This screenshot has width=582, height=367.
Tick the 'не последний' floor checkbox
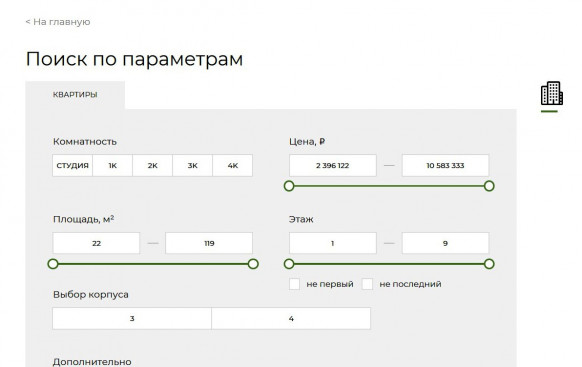(367, 284)
